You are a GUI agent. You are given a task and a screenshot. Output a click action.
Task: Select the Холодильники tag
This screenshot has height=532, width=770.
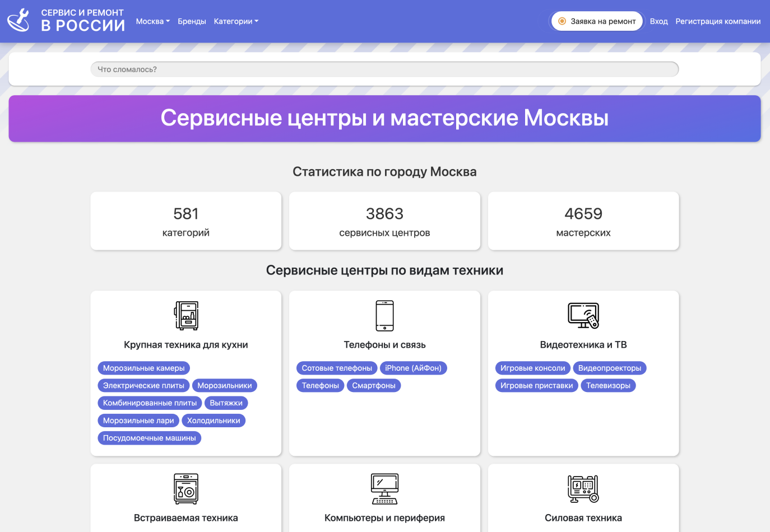coord(214,421)
